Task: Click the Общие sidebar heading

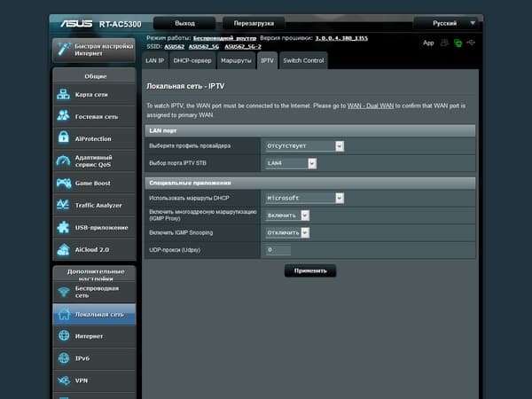Action: (x=96, y=76)
